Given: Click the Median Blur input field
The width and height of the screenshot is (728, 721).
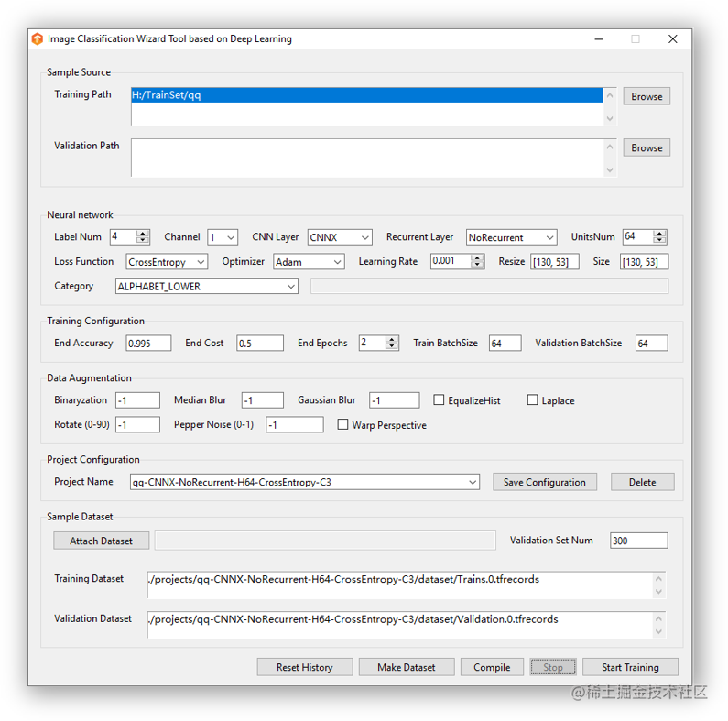Looking at the screenshot, I should pos(263,400).
